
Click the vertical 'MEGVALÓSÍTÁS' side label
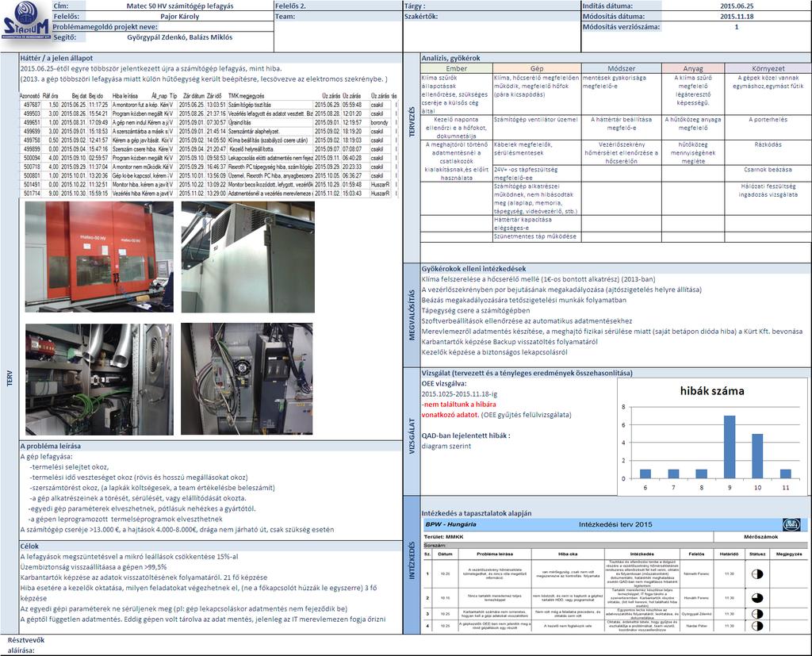click(x=412, y=315)
